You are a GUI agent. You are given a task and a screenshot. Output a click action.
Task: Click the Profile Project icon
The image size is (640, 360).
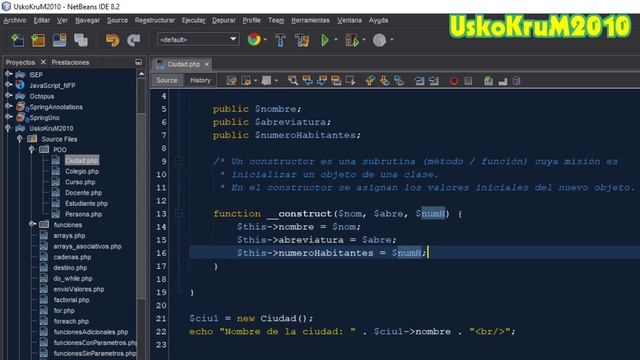380,40
